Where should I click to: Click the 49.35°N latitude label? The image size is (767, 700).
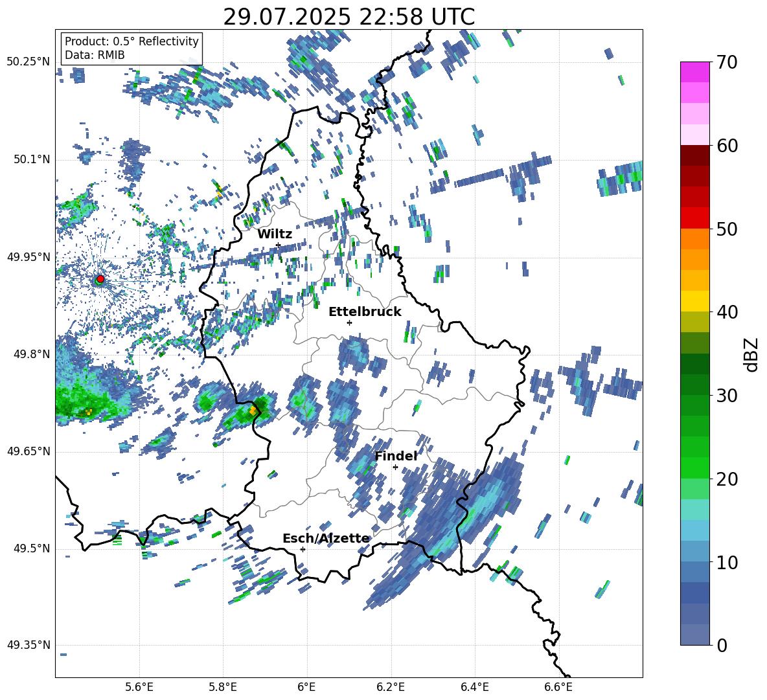29,645
